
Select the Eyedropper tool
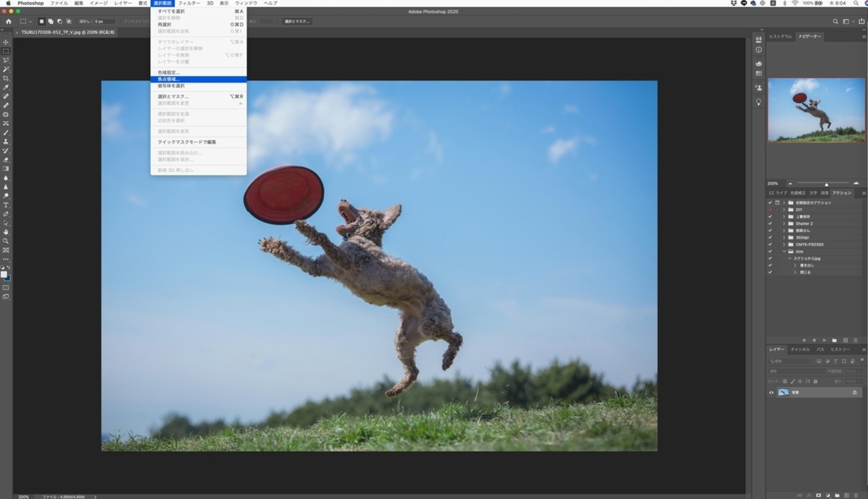(x=6, y=87)
